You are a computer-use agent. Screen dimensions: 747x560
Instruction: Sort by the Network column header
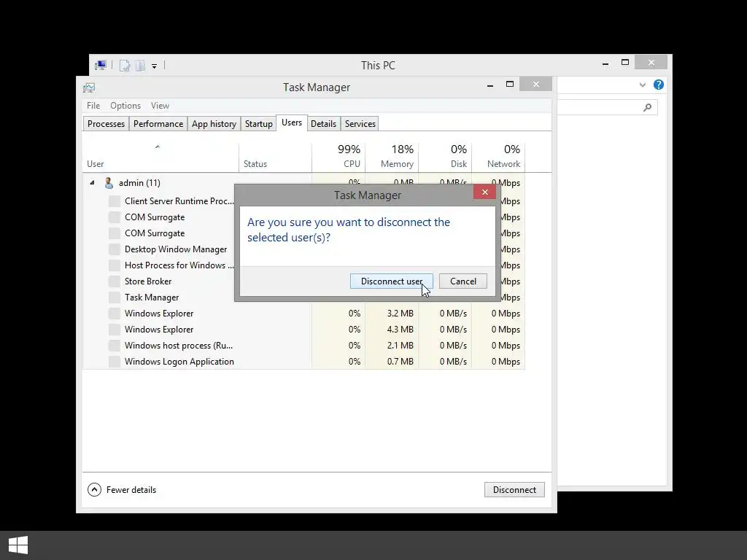tap(498, 157)
